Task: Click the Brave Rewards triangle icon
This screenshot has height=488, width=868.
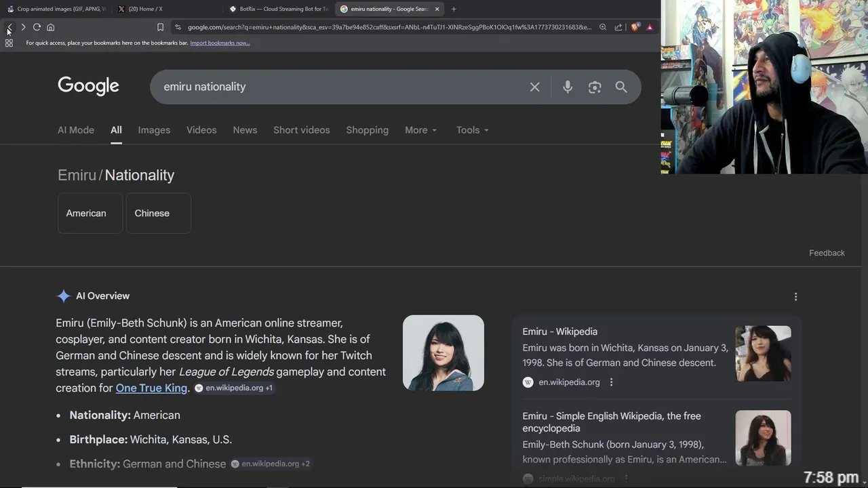Action: [x=650, y=27]
